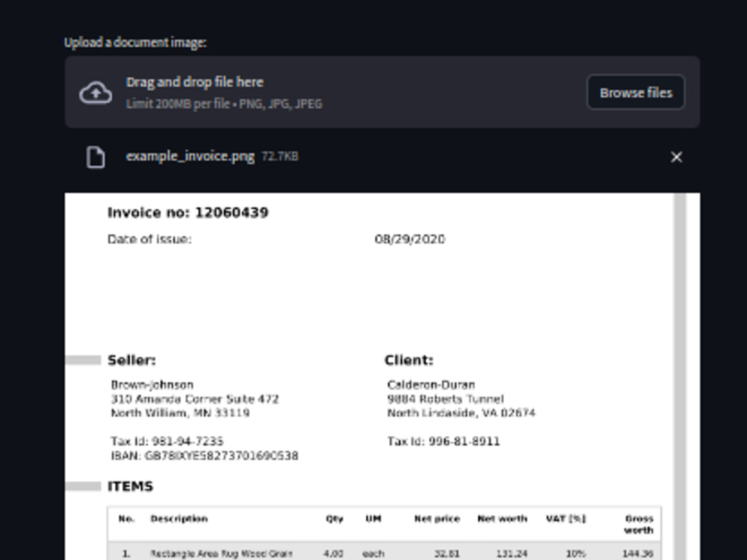Click the 'Rectangle Area Rug Wood Grain' item

coord(221,554)
